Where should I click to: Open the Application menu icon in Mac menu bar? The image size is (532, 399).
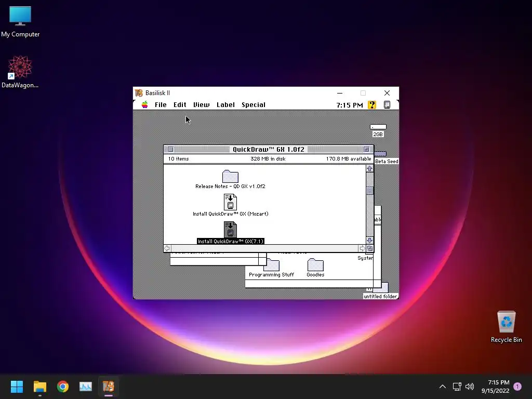tap(387, 105)
